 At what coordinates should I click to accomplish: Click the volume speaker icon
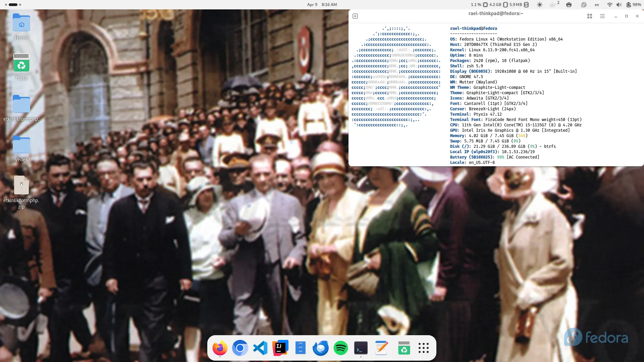click(x=619, y=5)
